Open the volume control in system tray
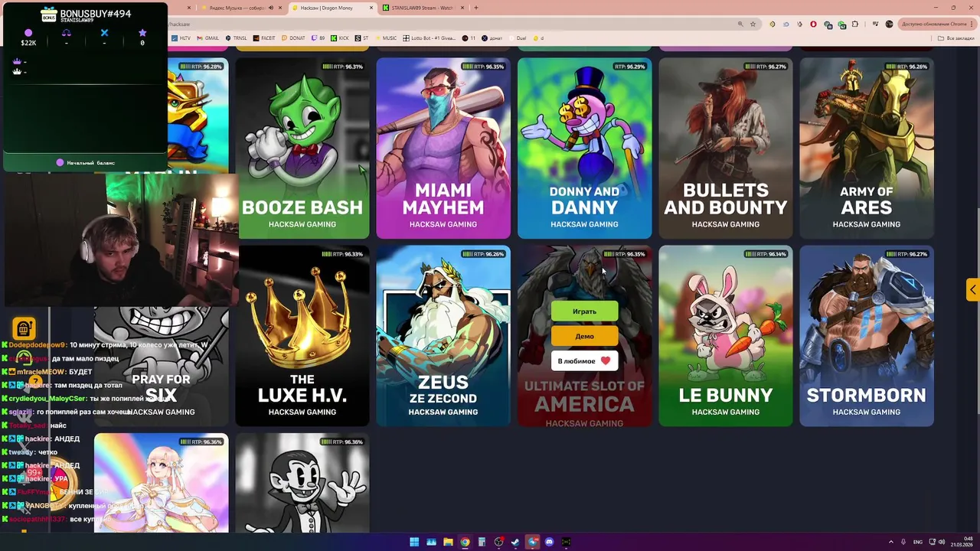The image size is (980, 551). [941, 542]
